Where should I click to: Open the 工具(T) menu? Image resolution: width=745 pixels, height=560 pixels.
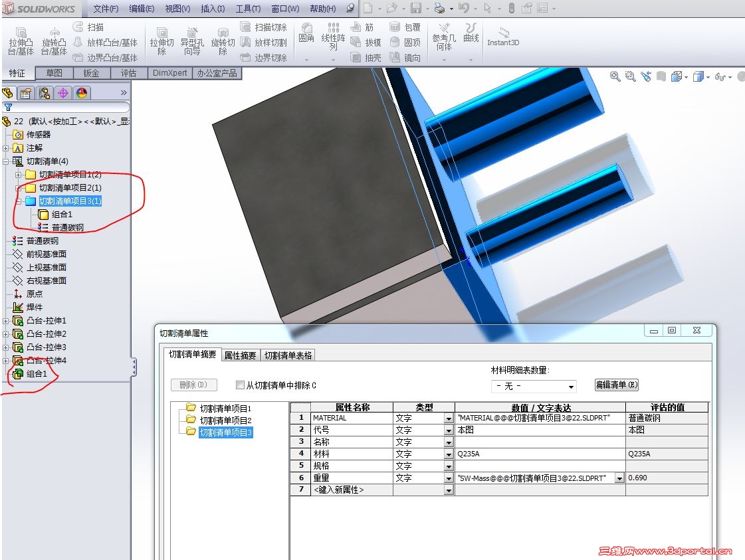click(x=248, y=9)
